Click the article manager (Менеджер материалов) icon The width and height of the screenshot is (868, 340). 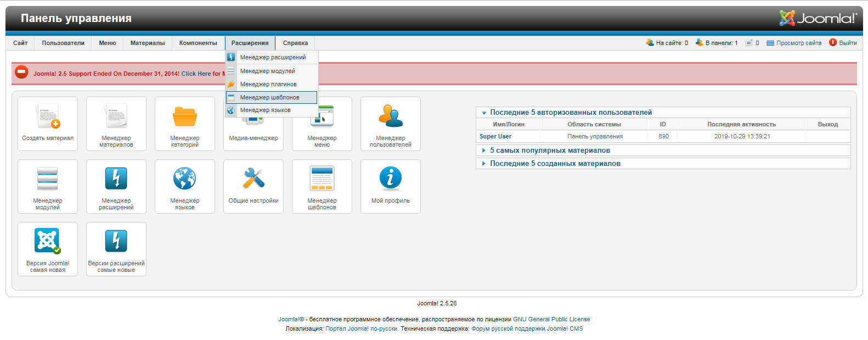coord(116,118)
